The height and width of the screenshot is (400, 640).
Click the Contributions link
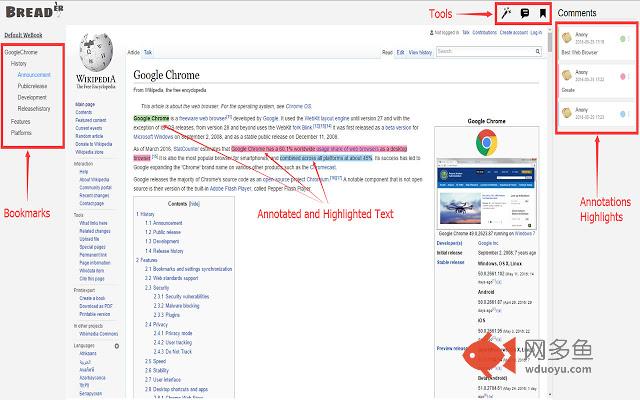point(484,32)
